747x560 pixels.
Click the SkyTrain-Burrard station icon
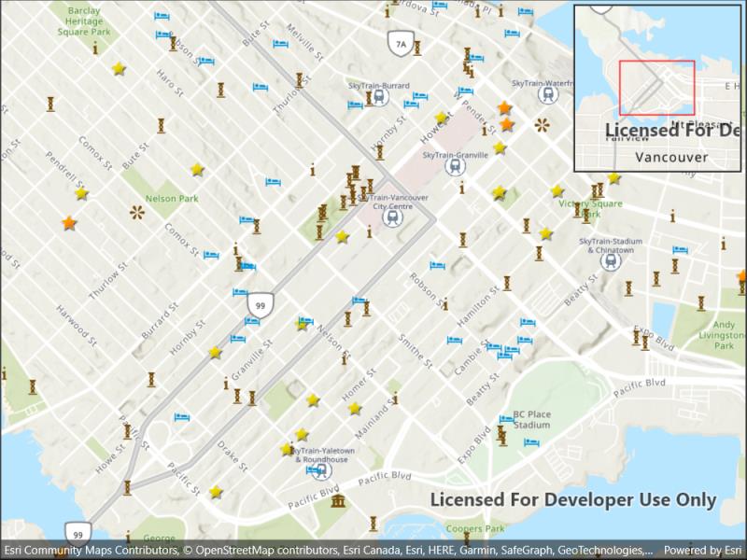tap(380, 97)
